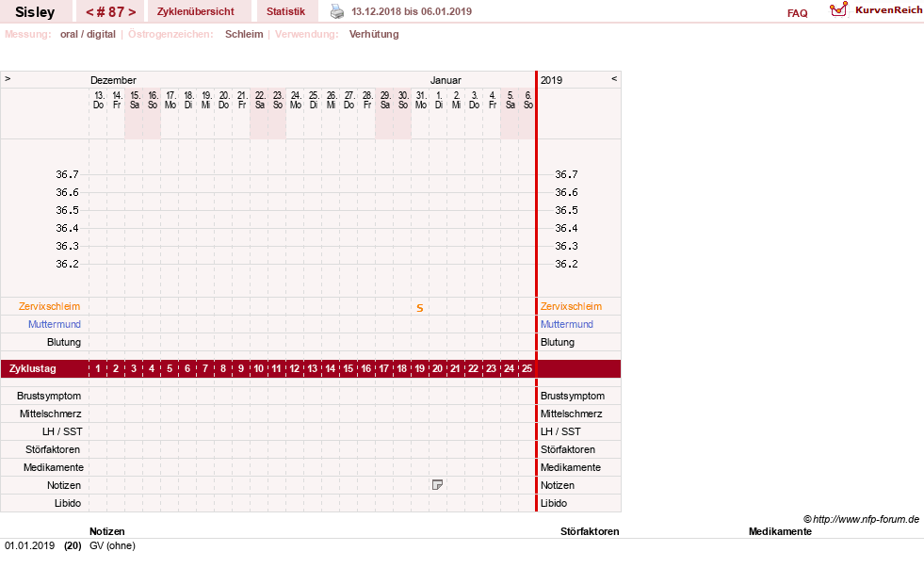
Task: Click the note entry 'GV (ohne)'
Action: pos(112,545)
